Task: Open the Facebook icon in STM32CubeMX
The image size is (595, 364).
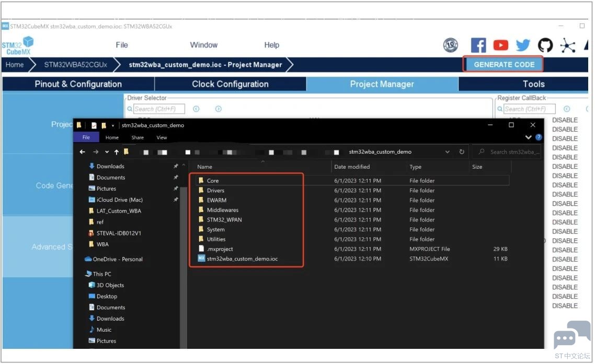Action: (x=478, y=45)
